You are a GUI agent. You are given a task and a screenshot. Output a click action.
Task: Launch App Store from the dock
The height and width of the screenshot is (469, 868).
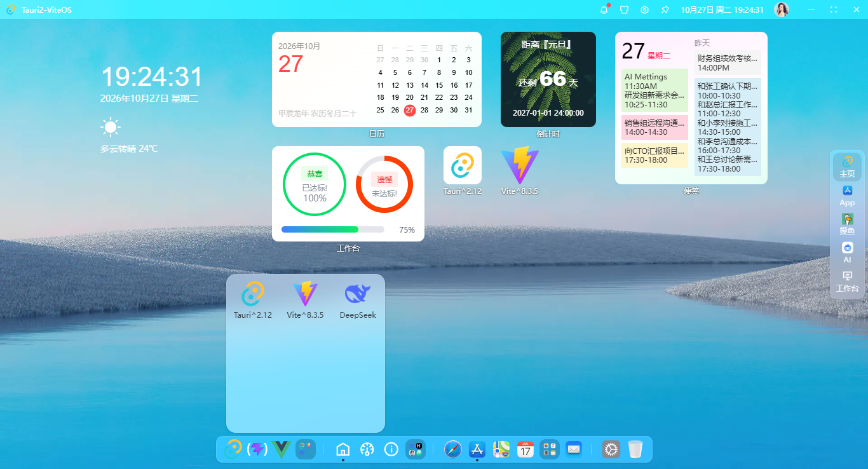coord(477,449)
